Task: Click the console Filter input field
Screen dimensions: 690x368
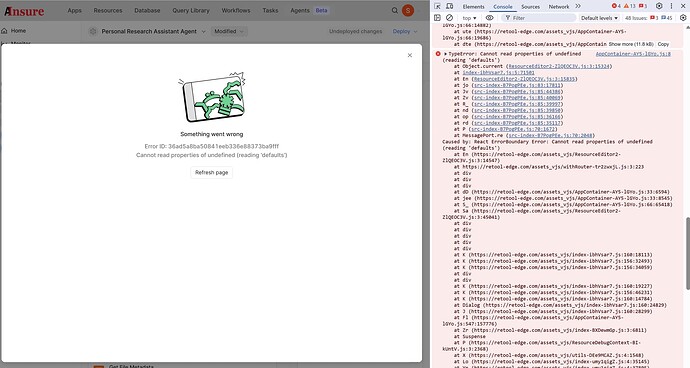Action: [x=539, y=18]
